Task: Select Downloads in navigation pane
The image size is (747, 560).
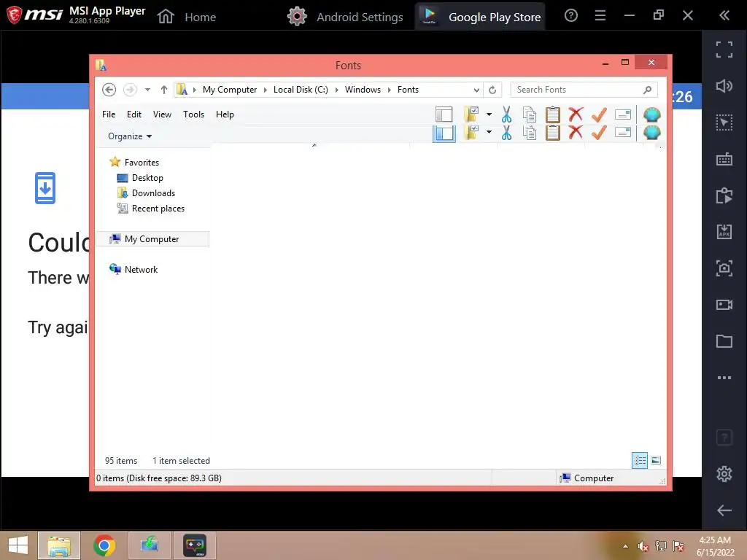Action: click(153, 192)
